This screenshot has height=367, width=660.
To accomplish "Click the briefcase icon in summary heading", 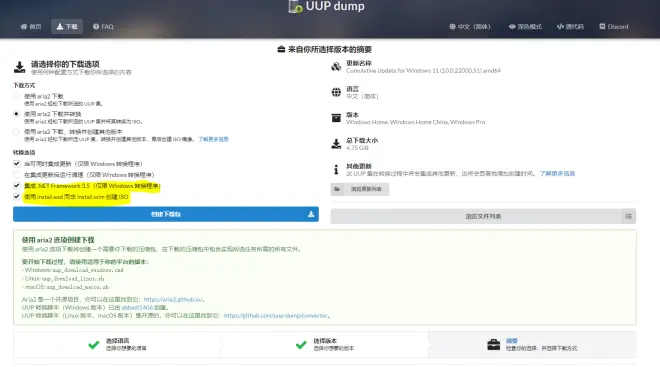I will pyautogui.click(x=281, y=49).
